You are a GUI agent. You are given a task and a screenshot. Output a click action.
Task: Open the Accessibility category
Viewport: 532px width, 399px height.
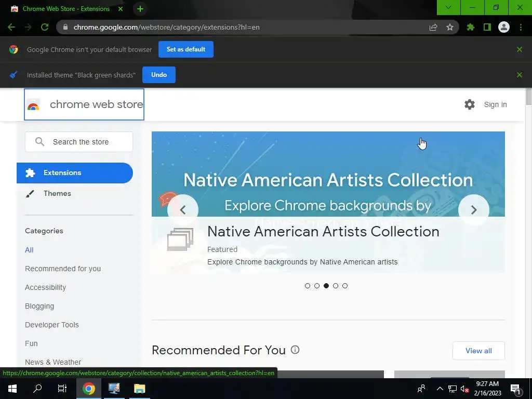(46, 287)
